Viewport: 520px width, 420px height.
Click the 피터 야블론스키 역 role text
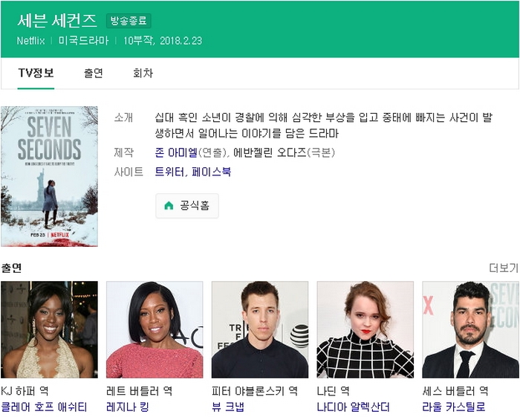tap(255, 391)
